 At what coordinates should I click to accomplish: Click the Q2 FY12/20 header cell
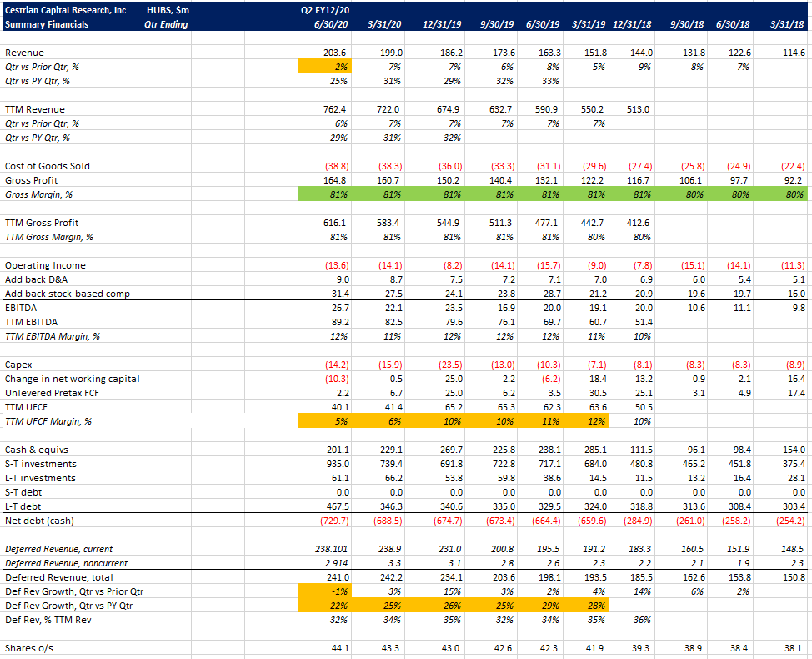tap(325, 10)
